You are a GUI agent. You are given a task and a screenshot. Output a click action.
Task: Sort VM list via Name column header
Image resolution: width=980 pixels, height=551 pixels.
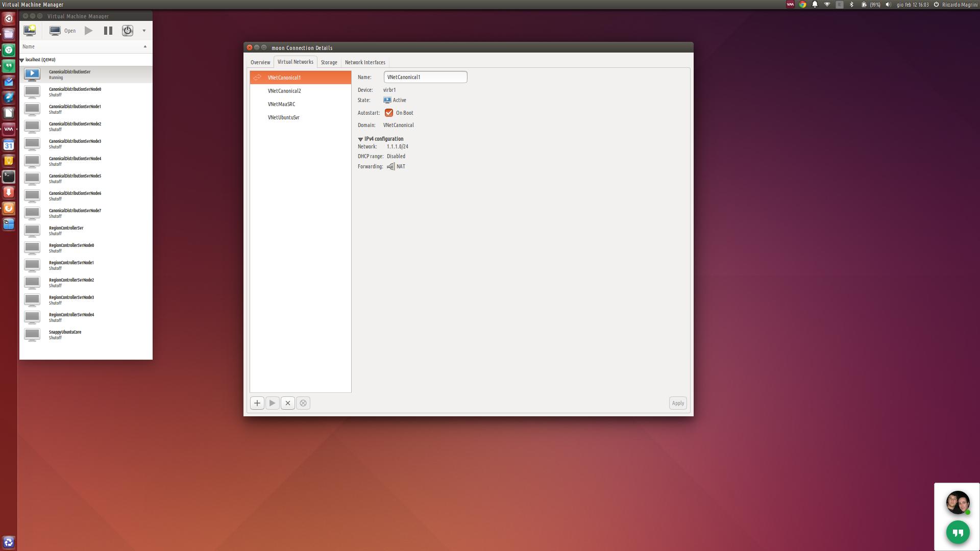tap(86, 46)
